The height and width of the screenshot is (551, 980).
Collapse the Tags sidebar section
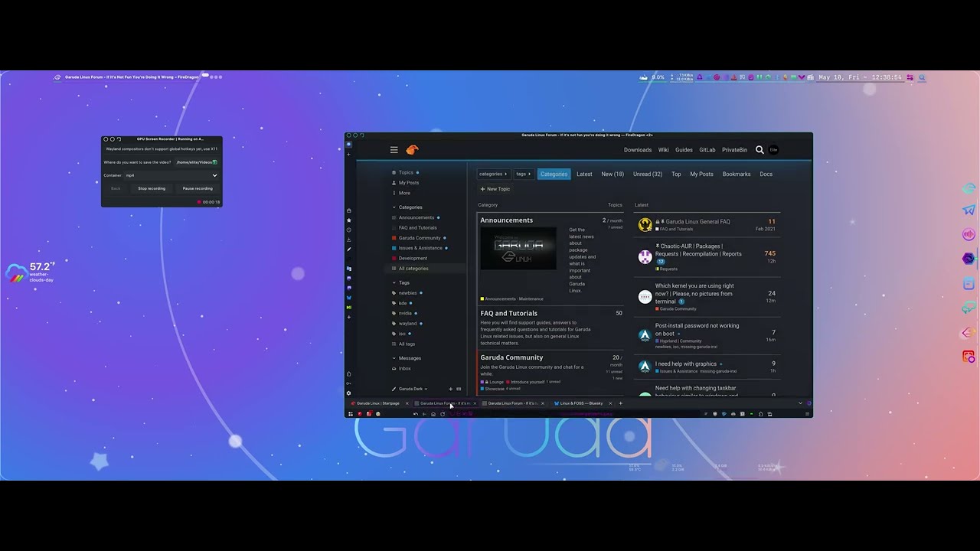coord(394,283)
